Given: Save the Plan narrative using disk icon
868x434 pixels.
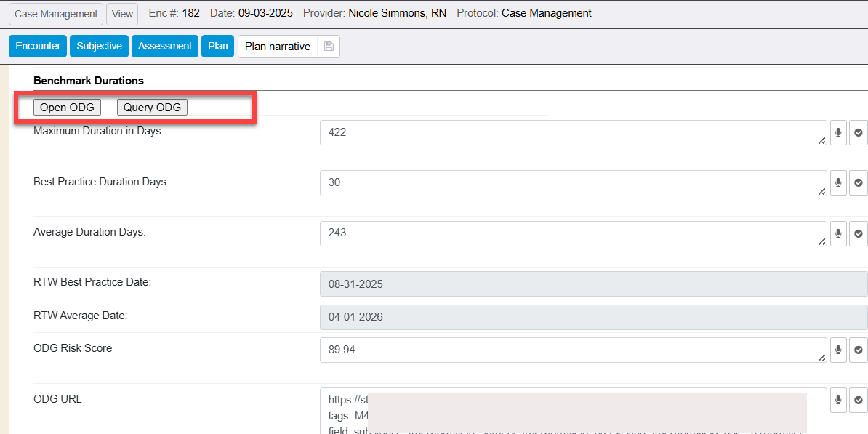Looking at the screenshot, I should point(329,47).
